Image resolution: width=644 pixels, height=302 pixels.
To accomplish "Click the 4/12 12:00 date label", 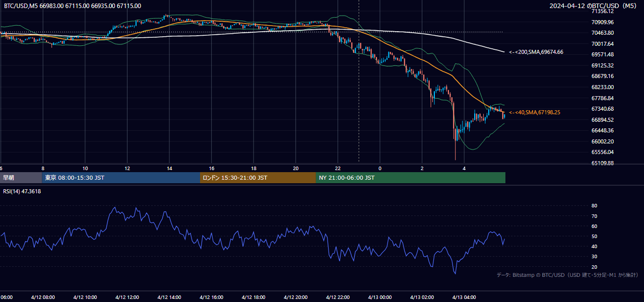I will 127,297.
